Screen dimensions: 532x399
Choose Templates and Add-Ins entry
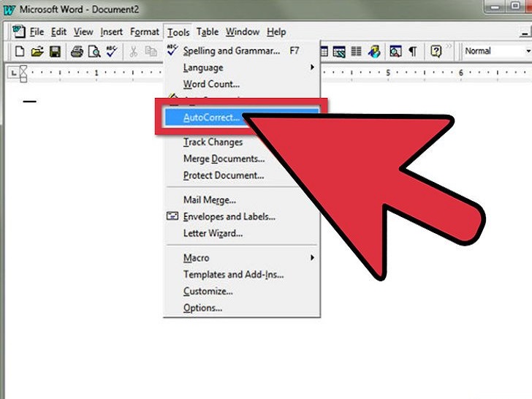242,274
